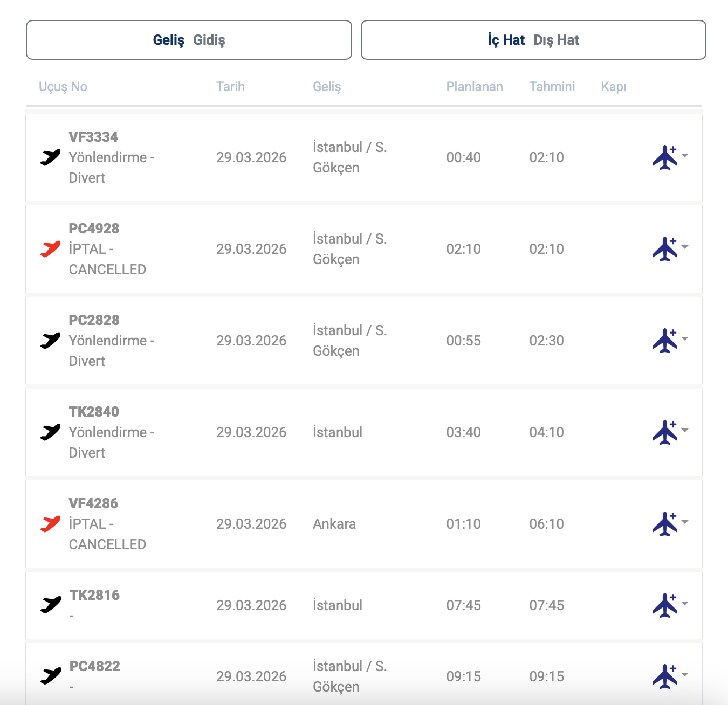728x705 pixels.
Task: Expand the dropdown arrow on the PC2828 row
Action: 685,338
